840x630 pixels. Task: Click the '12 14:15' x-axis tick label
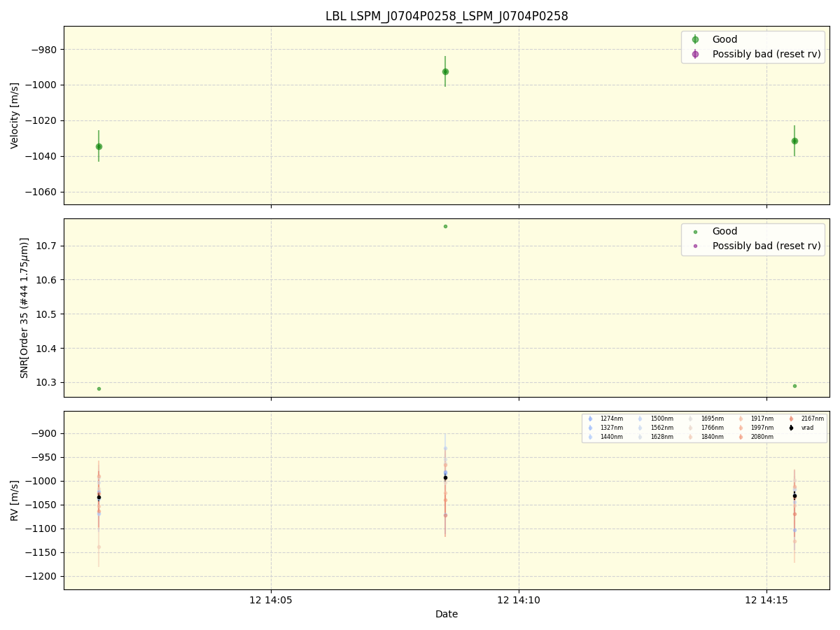click(766, 600)
